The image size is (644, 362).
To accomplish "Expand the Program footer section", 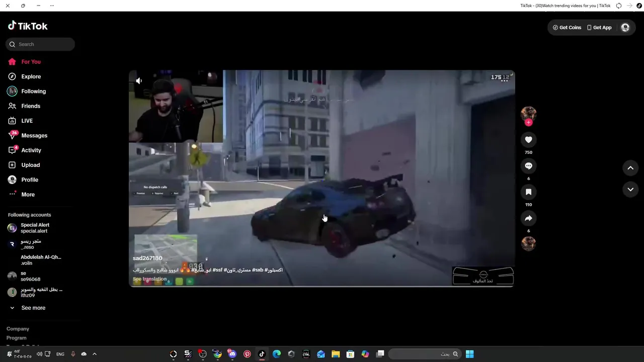I will 17,338.
